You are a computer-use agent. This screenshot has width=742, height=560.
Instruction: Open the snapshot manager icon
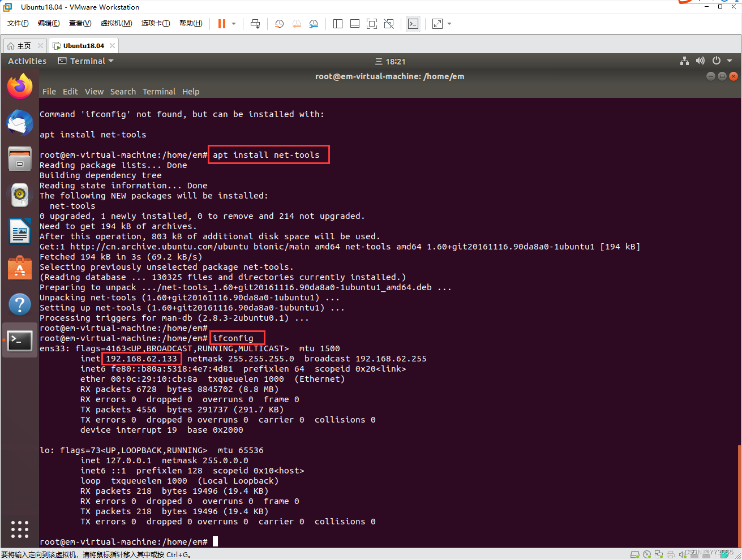(314, 24)
